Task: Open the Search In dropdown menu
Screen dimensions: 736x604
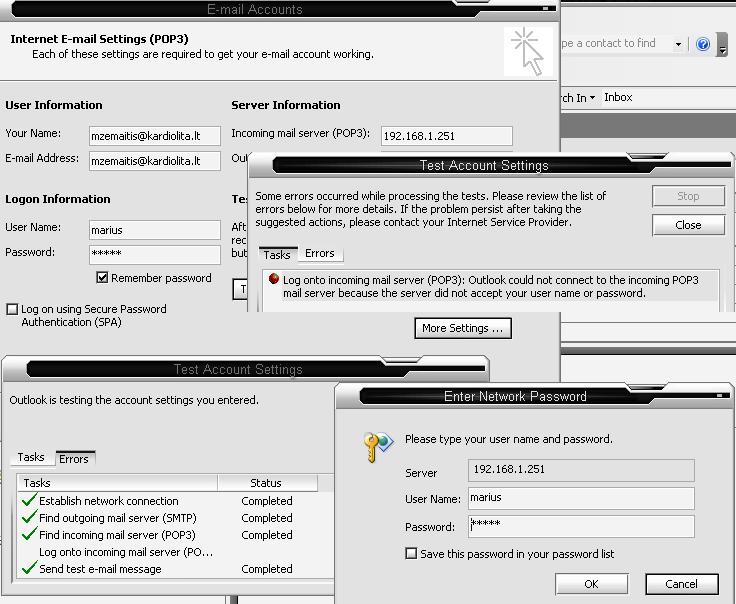Action: tap(580, 98)
